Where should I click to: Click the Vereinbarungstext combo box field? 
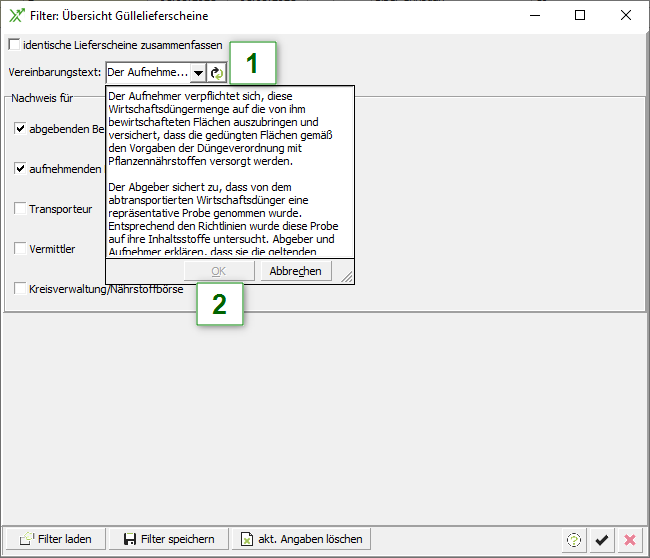(147, 73)
